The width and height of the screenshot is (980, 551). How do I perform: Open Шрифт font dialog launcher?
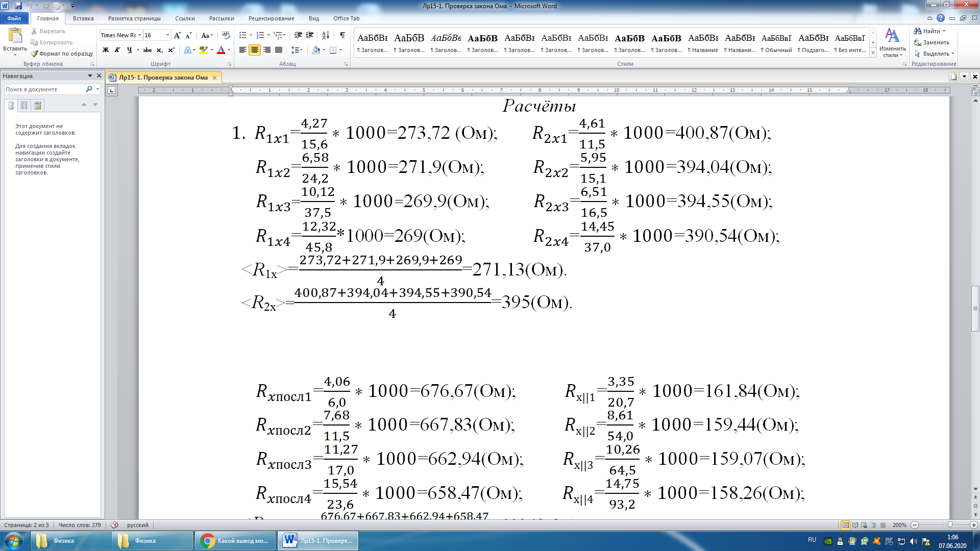[229, 64]
